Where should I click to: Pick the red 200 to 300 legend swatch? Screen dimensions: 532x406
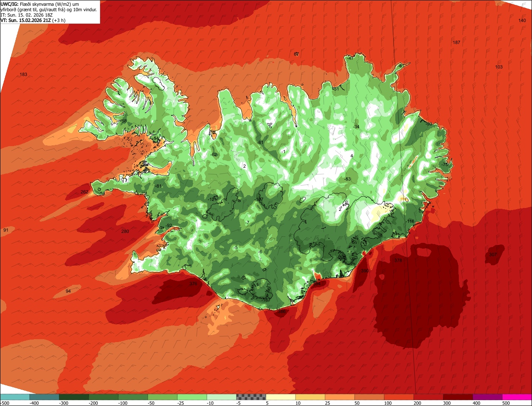[428, 397]
